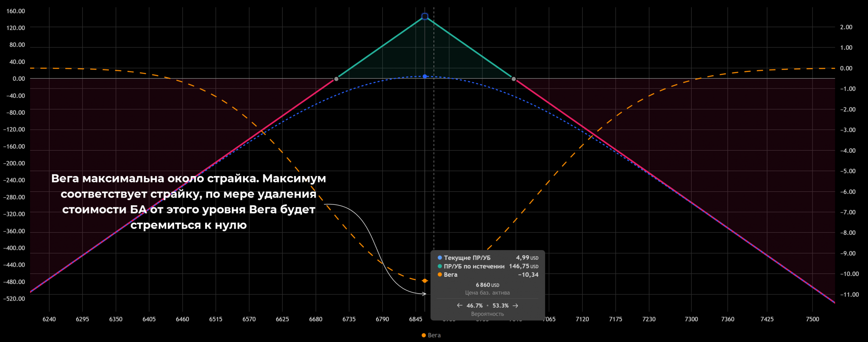Click the left arrow beside 46.7% probability

460,306
